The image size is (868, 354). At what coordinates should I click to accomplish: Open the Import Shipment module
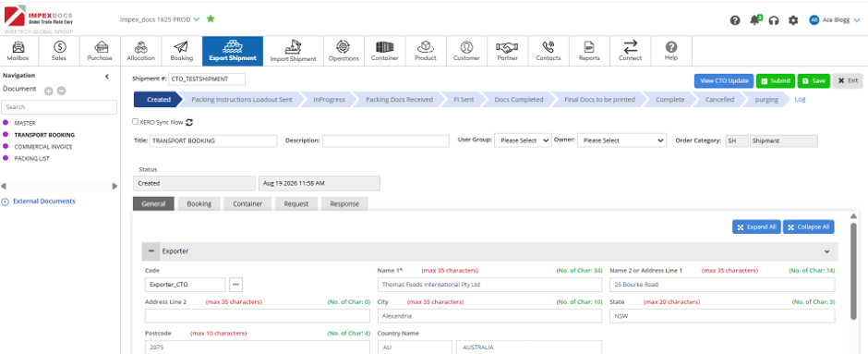pyautogui.click(x=293, y=51)
